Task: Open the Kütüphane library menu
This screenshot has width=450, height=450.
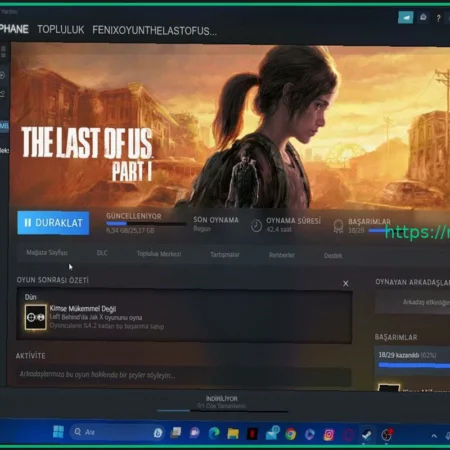Action: pos(14,29)
